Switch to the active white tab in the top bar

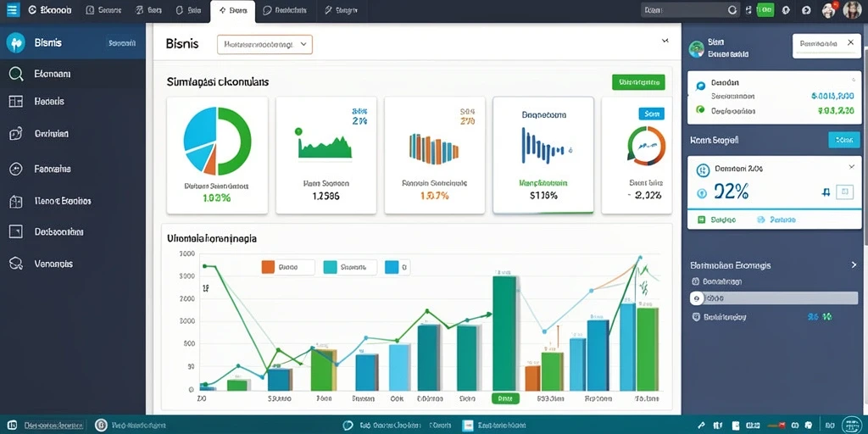(x=232, y=10)
